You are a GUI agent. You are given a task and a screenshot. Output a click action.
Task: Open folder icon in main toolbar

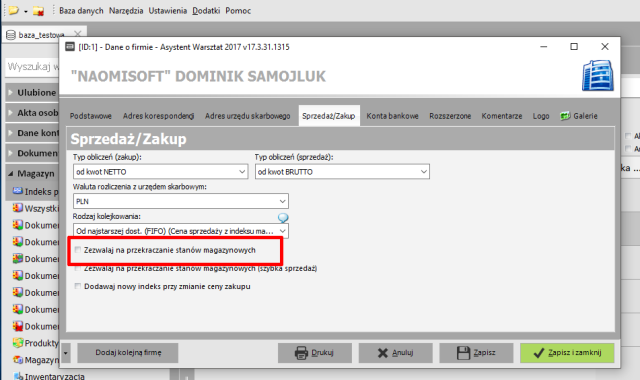13,10
